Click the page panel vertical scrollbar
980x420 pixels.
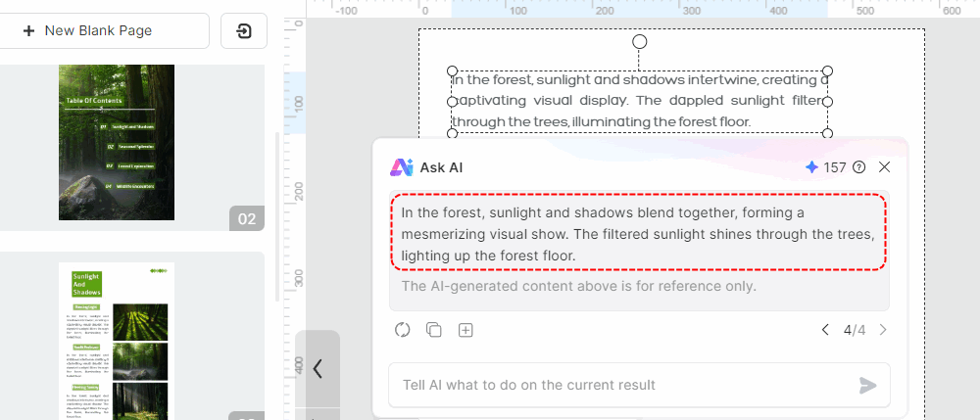(277, 217)
